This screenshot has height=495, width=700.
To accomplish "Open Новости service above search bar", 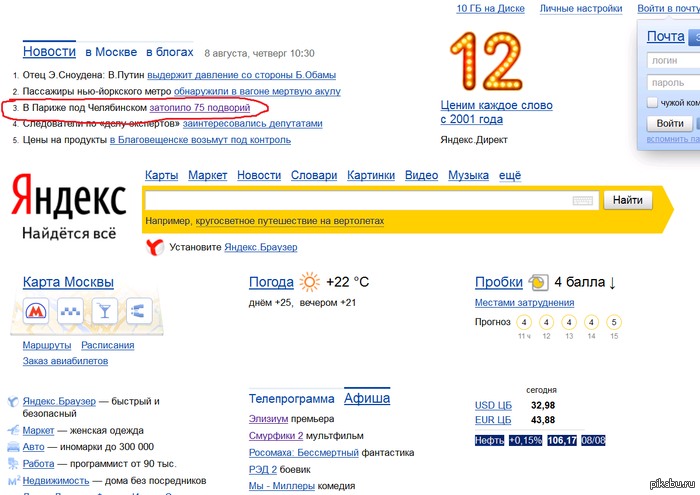I will (259, 175).
